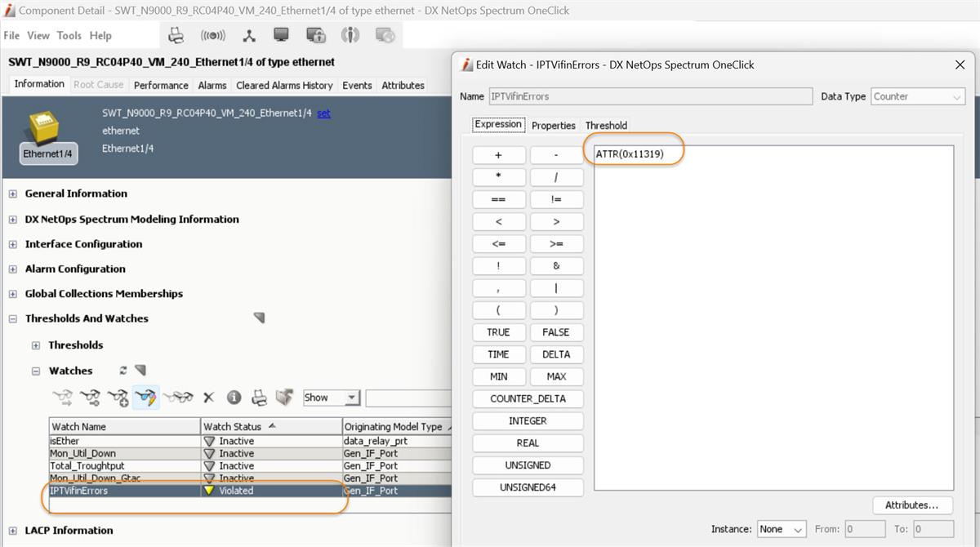Click the isEther Inactive status triangle
This screenshot has height=547, width=980.
[210, 441]
